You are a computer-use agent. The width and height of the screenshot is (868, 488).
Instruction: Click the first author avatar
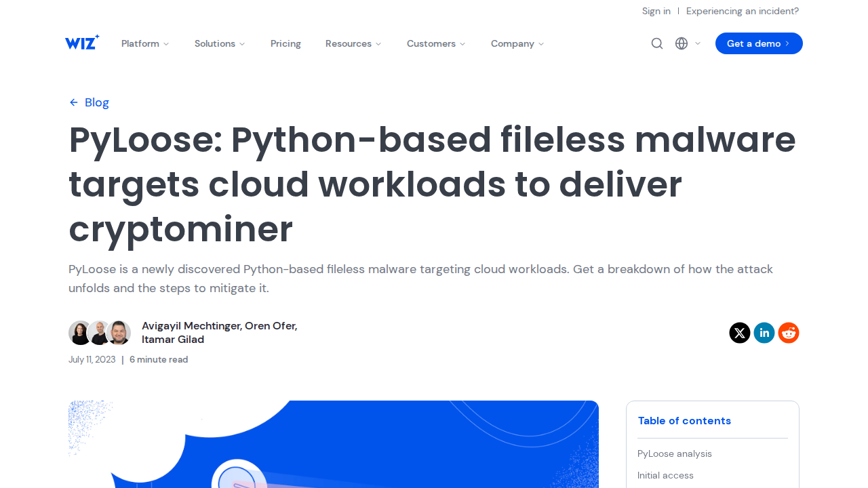tap(80, 333)
